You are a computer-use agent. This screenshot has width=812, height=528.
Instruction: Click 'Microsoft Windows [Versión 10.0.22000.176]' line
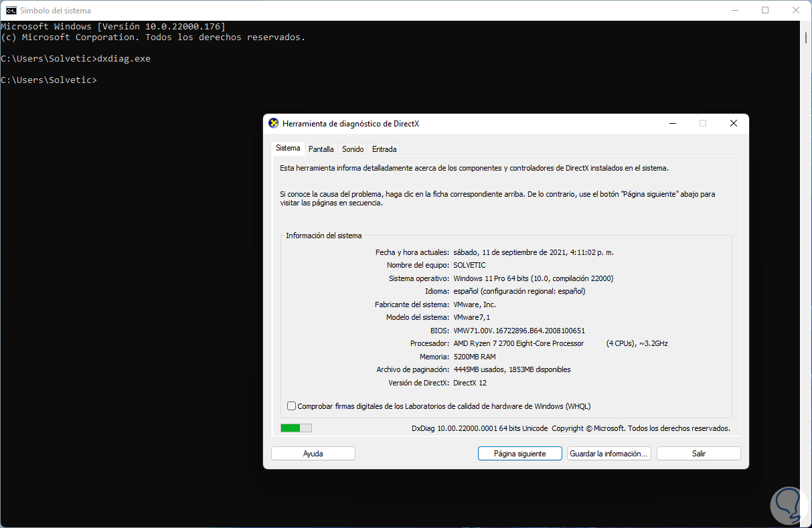pyautogui.click(x=113, y=26)
